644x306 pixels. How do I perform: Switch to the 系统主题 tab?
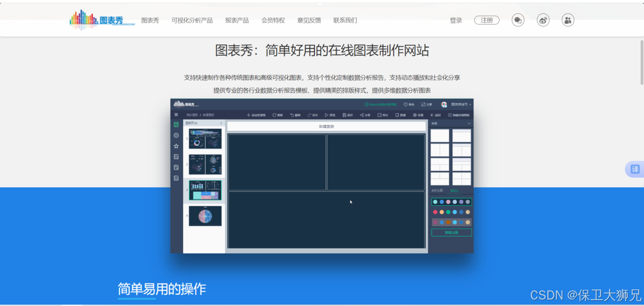pos(437,191)
